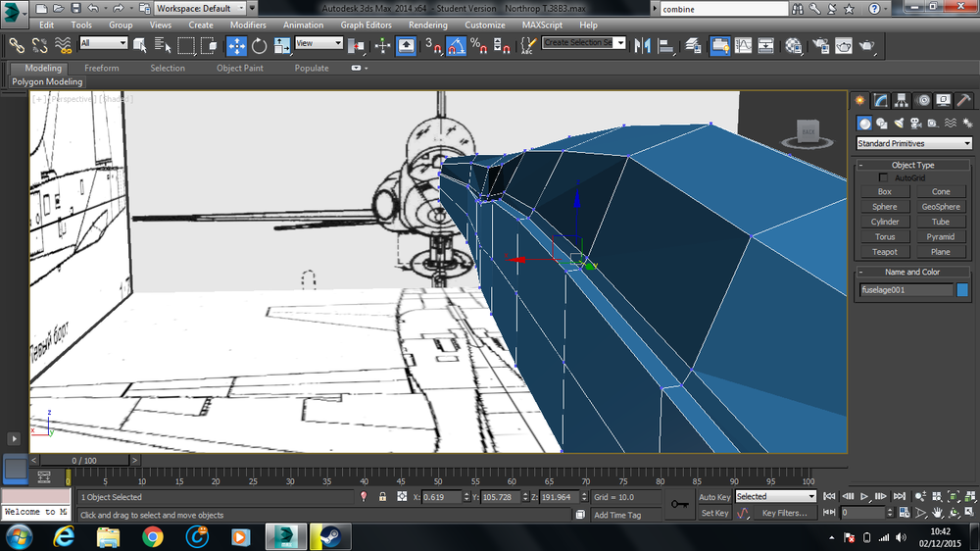
Task: Expand the selection filter 'All' dropdown
Action: coord(104,43)
